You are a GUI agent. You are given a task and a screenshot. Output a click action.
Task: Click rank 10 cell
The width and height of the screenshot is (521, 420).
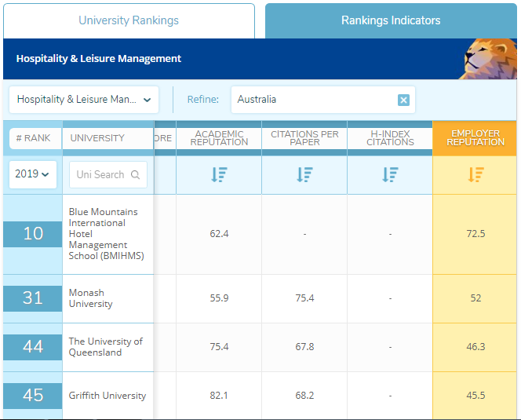[x=33, y=234]
